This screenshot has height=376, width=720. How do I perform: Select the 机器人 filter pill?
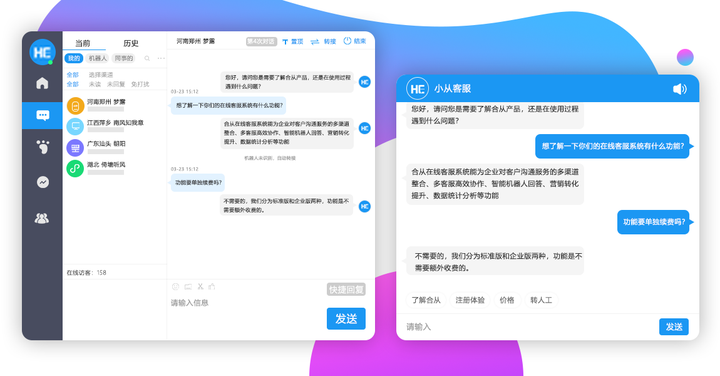point(97,58)
